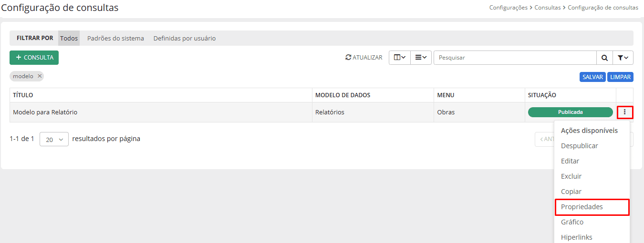Click the search magnifier icon

[604, 58]
